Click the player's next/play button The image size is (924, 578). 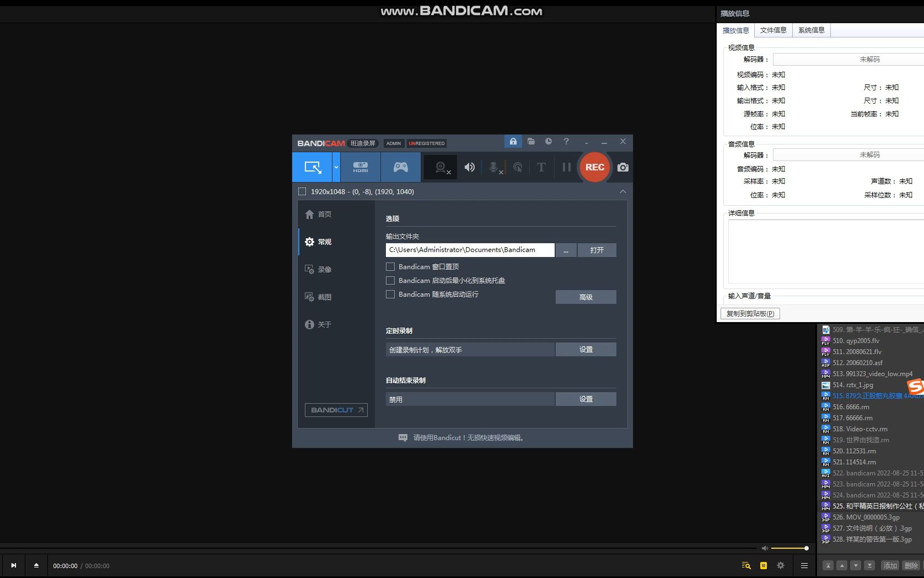(14, 565)
